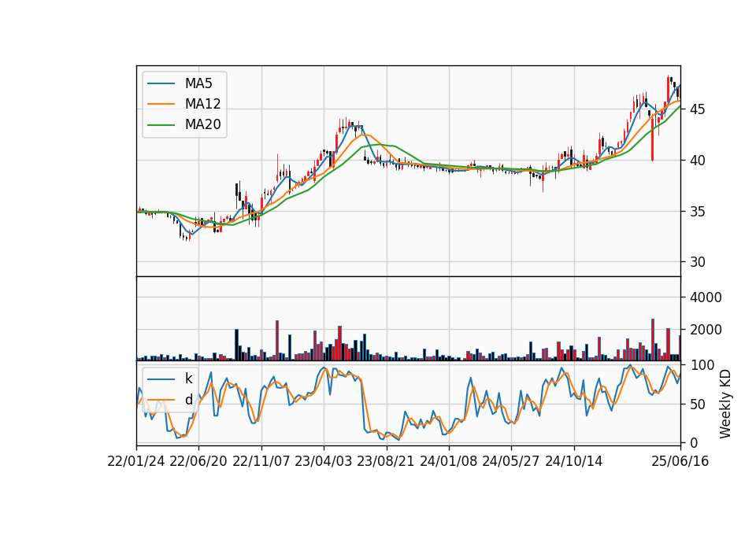Image resolution: width=756 pixels, height=543 pixels.
Task: Click the 22/06/20 date tick label
Action: (x=198, y=461)
